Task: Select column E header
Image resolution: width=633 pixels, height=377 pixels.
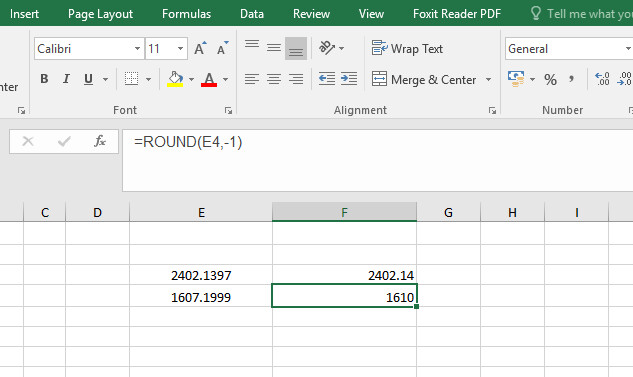Action: pyautogui.click(x=201, y=212)
